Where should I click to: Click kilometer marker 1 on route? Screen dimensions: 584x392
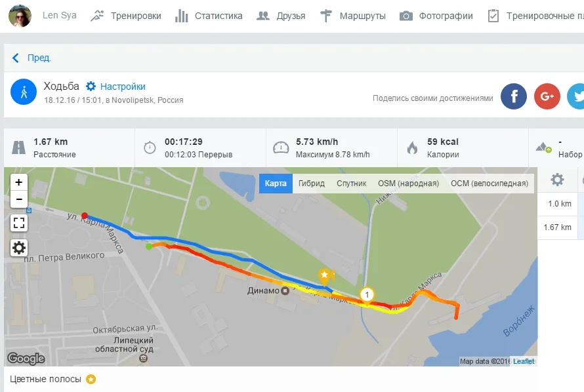(x=367, y=295)
